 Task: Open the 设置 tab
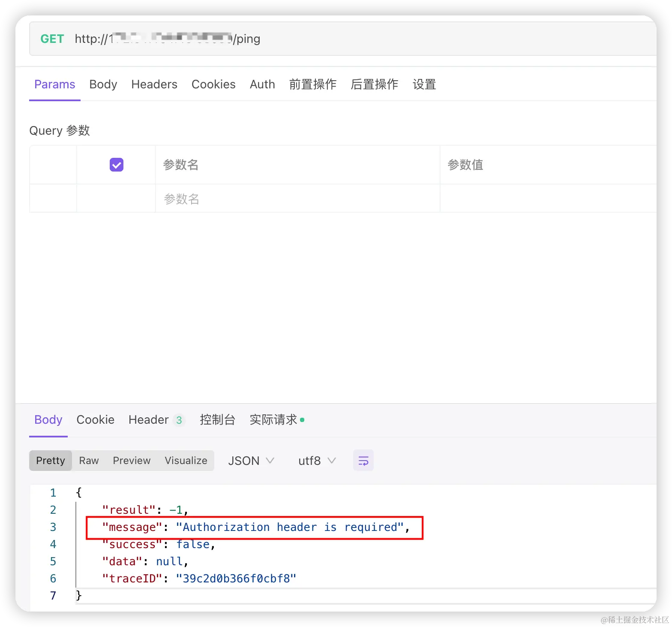pos(424,84)
